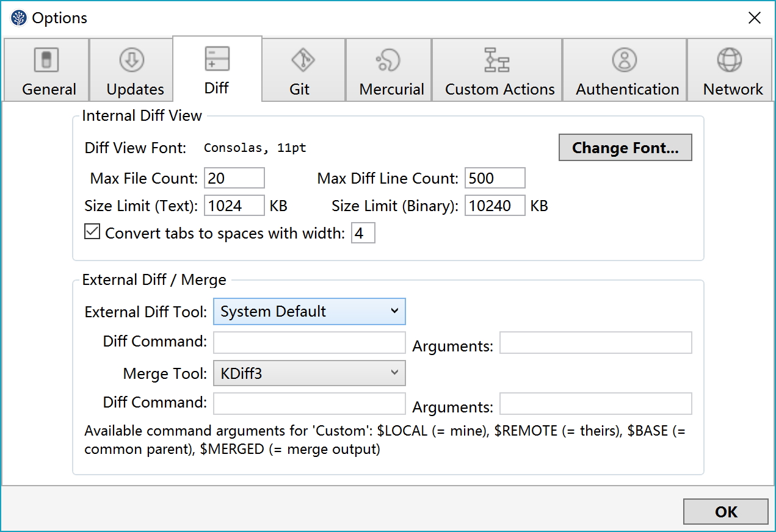Screen dimensions: 776x532
Task: Close the Options dialog window
Action: 755,18
